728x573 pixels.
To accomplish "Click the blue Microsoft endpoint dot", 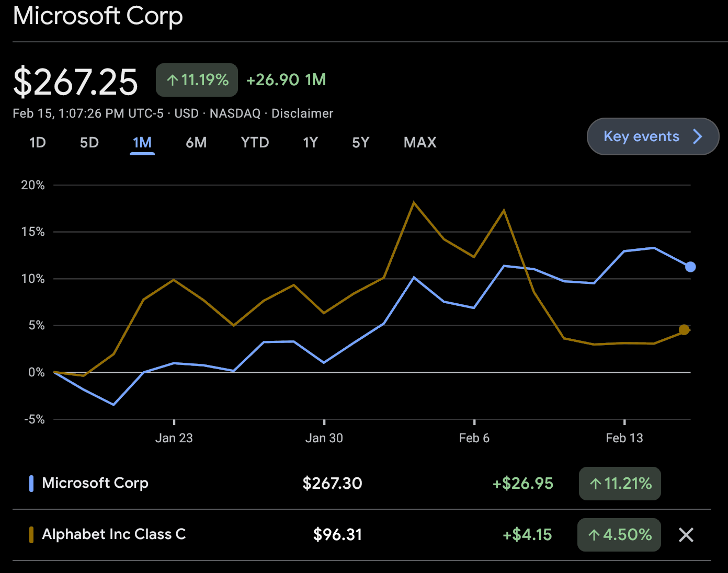I will 690,267.
